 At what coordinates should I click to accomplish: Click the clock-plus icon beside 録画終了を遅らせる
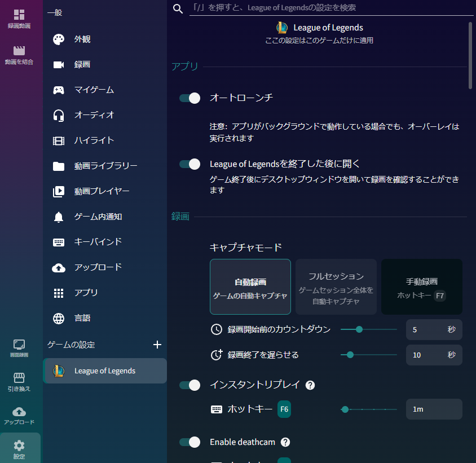pyautogui.click(x=217, y=355)
